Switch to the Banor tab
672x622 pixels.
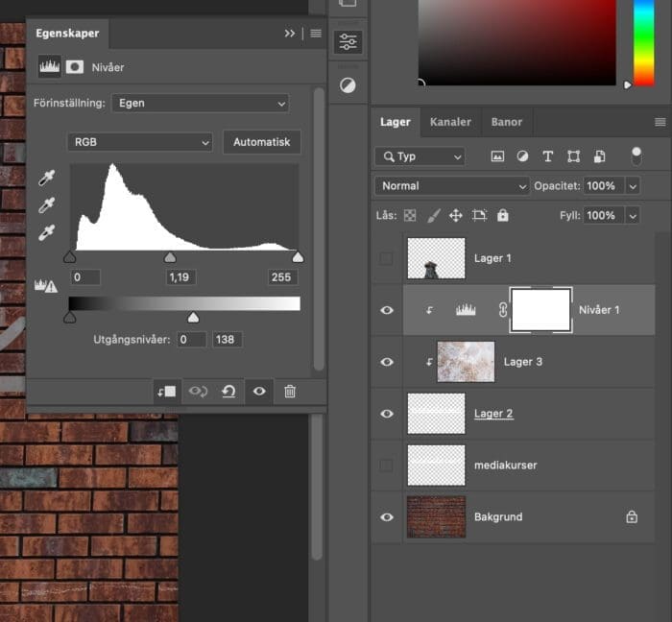[507, 122]
